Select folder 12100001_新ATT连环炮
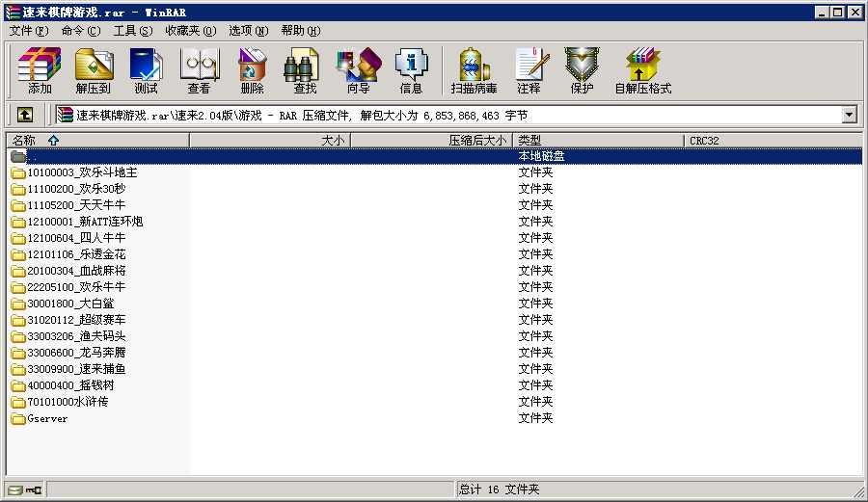 coord(85,222)
